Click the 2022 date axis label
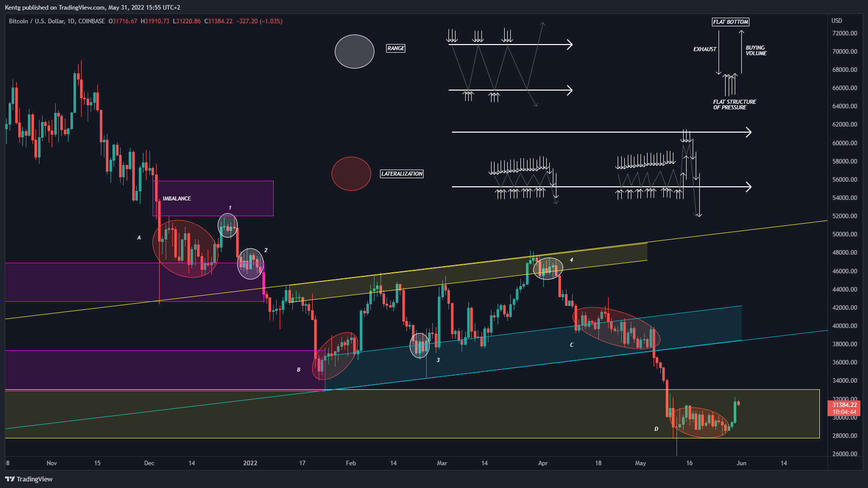The image size is (868, 488). click(x=250, y=463)
